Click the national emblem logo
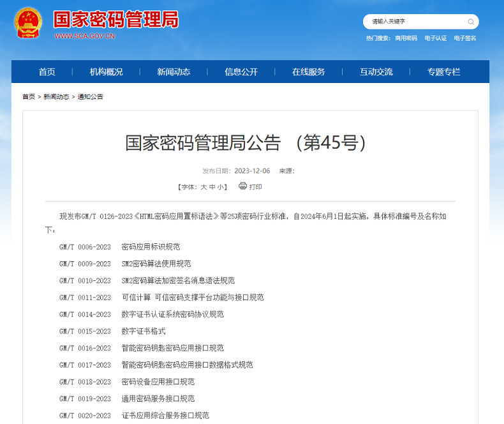Screen dimensions: 504x424 coord(27,24)
